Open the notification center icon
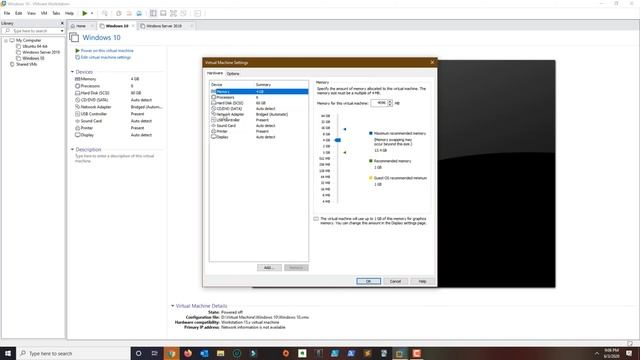Image resolution: width=640 pixels, height=360 pixels. 629,353
